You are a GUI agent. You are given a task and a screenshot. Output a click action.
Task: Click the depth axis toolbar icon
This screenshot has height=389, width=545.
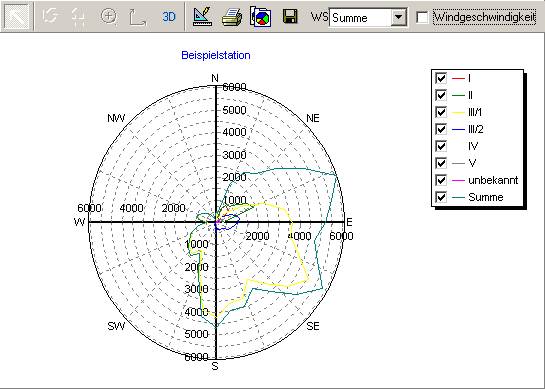click(x=138, y=17)
